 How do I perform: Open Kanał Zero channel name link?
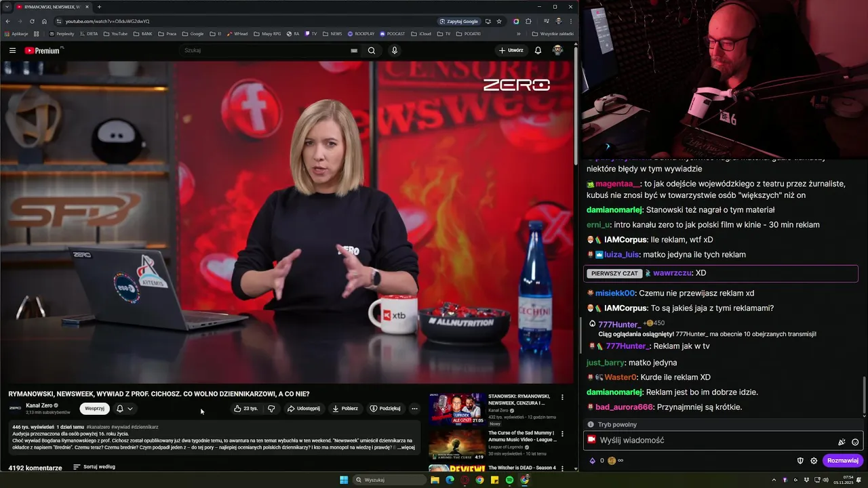(39, 405)
